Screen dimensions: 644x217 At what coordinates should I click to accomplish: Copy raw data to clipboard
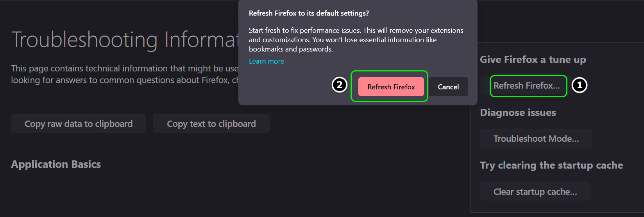click(x=79, y=124)
